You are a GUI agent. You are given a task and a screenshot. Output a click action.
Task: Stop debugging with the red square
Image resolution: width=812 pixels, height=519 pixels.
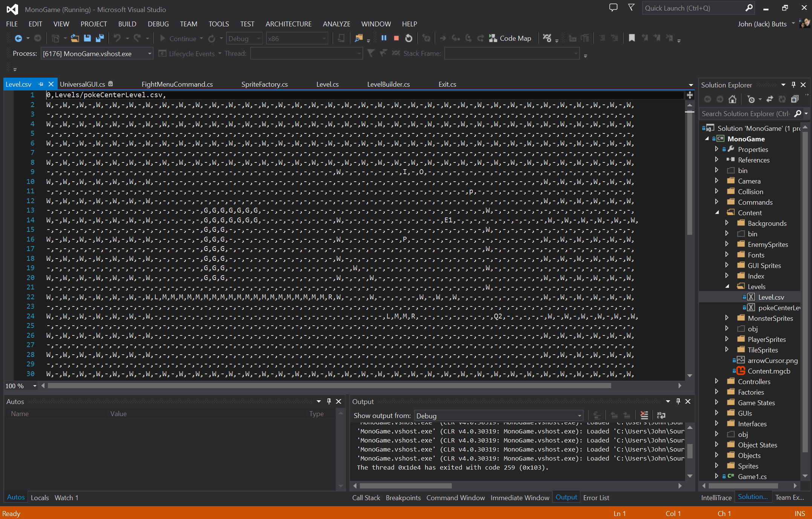tap(396, 38)
